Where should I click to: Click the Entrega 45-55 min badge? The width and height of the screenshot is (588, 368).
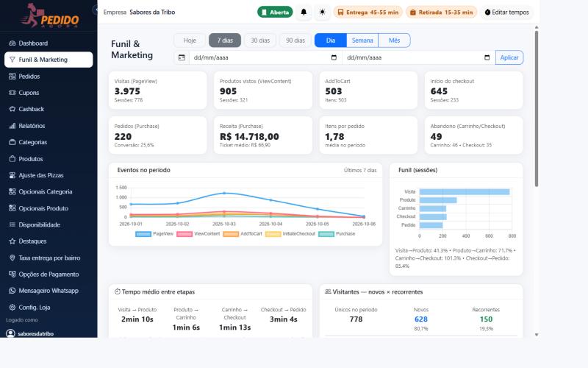pyautogui.click(x=368, y=12)
